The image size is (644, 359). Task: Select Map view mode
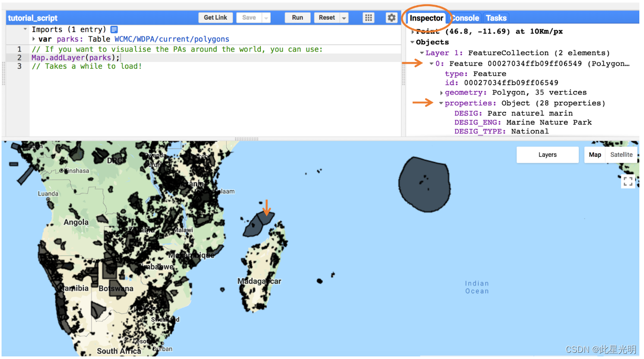click(x=595, y=154)
